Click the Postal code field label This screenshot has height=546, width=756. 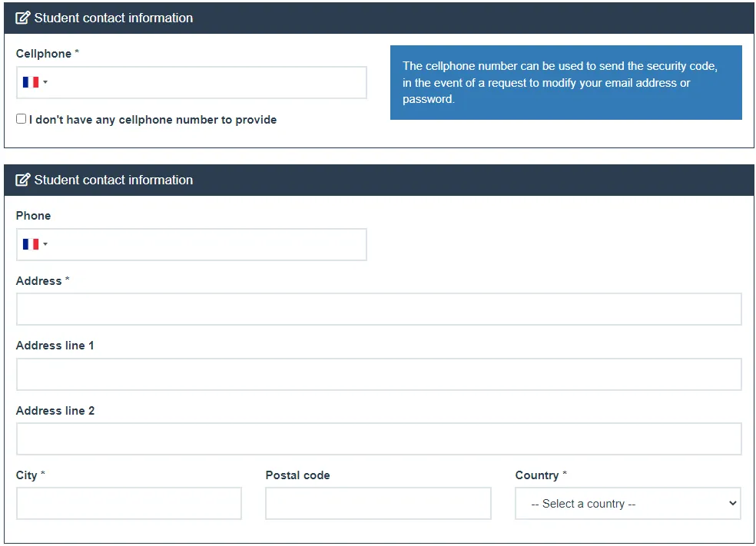point(297,475)
